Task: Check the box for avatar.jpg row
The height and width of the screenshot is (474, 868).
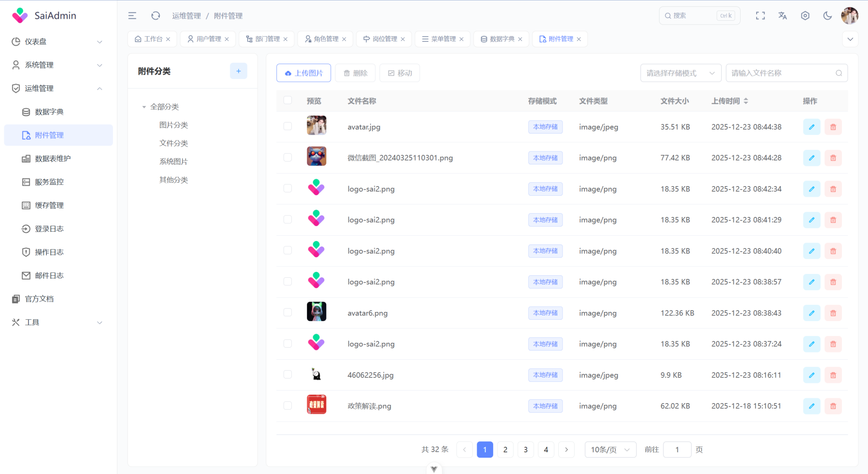Action: point(288,126)
